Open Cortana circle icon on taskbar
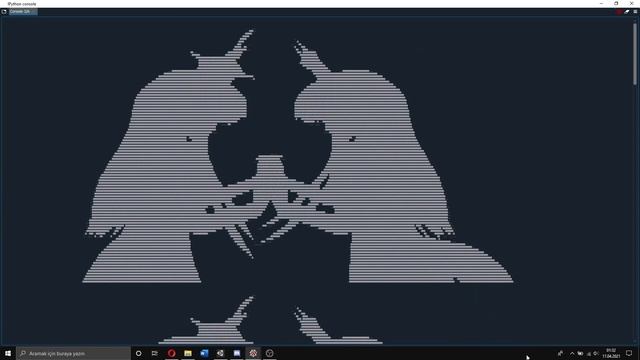Viewport: 640px width, 360px height. pos(138,353)
